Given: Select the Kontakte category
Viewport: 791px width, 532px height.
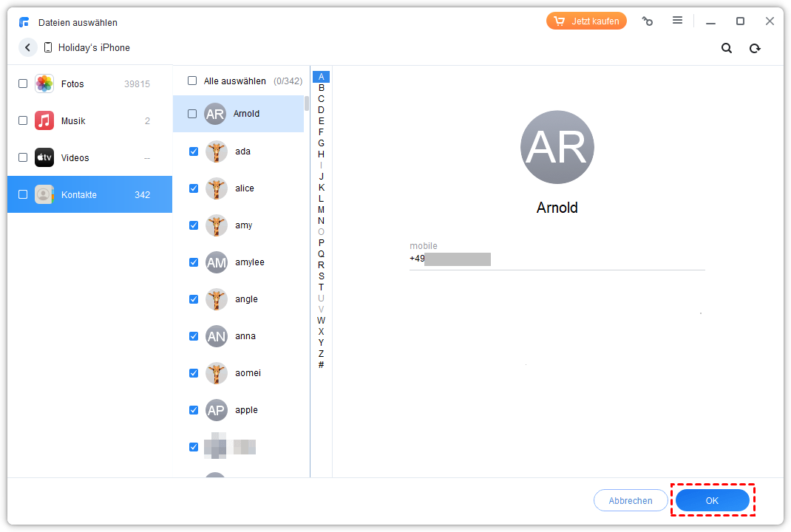Looking at the screenshot, I should click(x=89, y=195).
